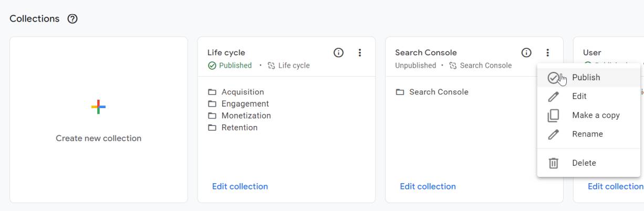Click the Delete trash icon
Image resolution: width=644 pixels, height=211 pixels.
click(553, 163)
